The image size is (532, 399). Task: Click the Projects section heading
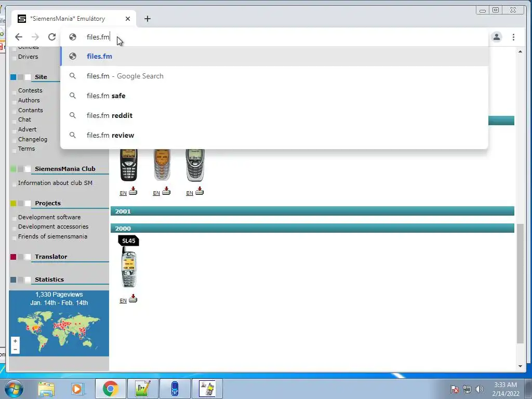tap(47, 203)
